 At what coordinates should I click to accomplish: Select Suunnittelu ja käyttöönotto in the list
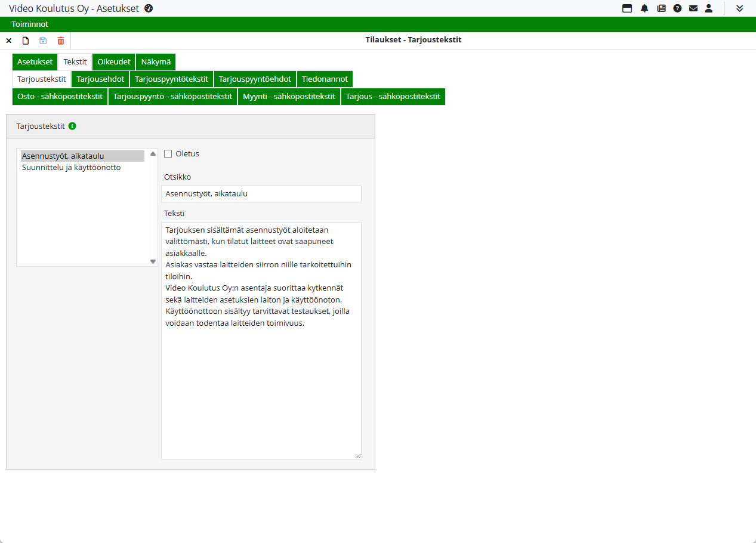72,168
